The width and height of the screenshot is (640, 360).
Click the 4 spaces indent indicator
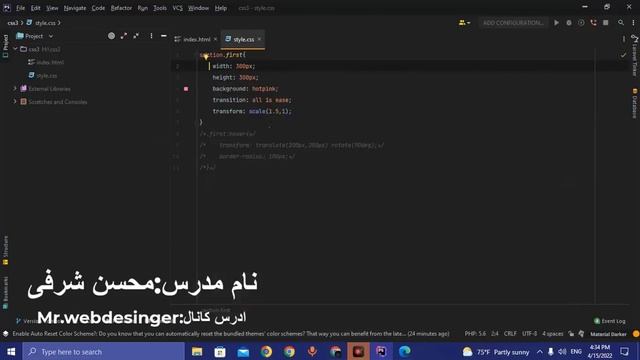pyautogui.click(x=552, y=333)
